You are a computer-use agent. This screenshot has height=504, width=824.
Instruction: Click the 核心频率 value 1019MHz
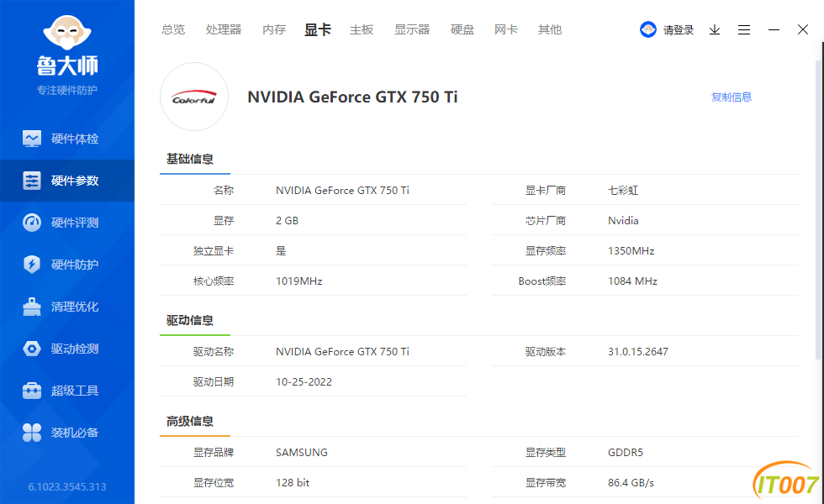(299, 281)
